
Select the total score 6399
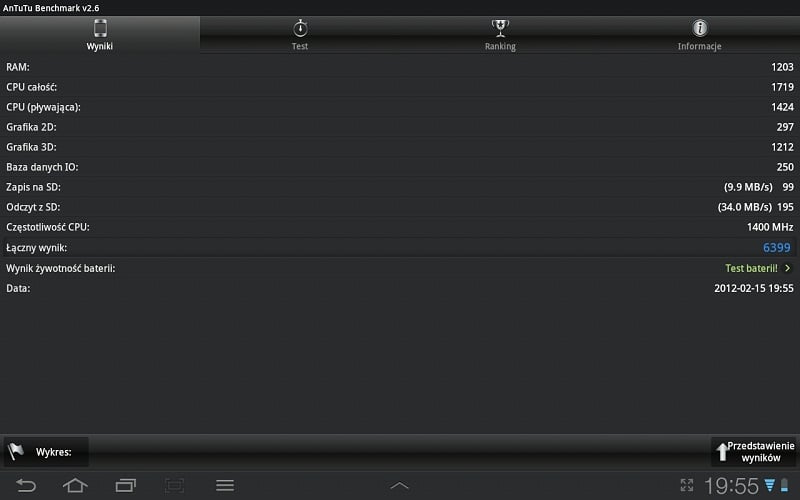click(x=777, y=247)
